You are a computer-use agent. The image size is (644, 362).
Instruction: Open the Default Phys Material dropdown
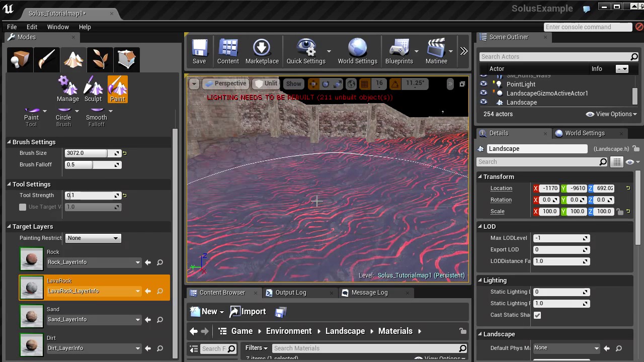click(566, 348)
